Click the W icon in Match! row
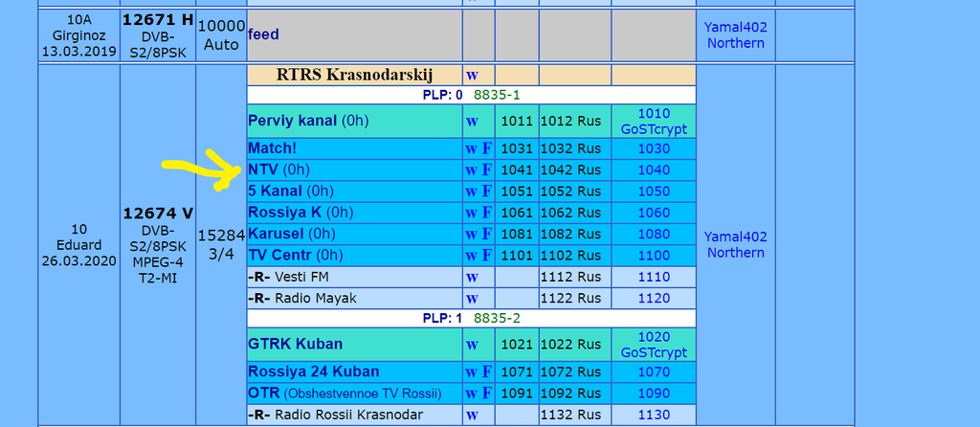Screen dimensions: 980x427 [x=472, y=148]
